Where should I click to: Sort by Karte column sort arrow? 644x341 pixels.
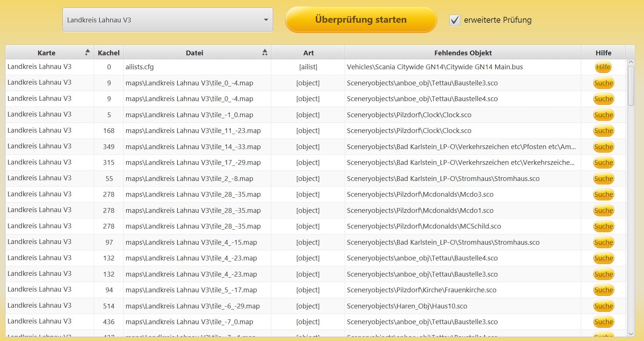coord(87,52)
